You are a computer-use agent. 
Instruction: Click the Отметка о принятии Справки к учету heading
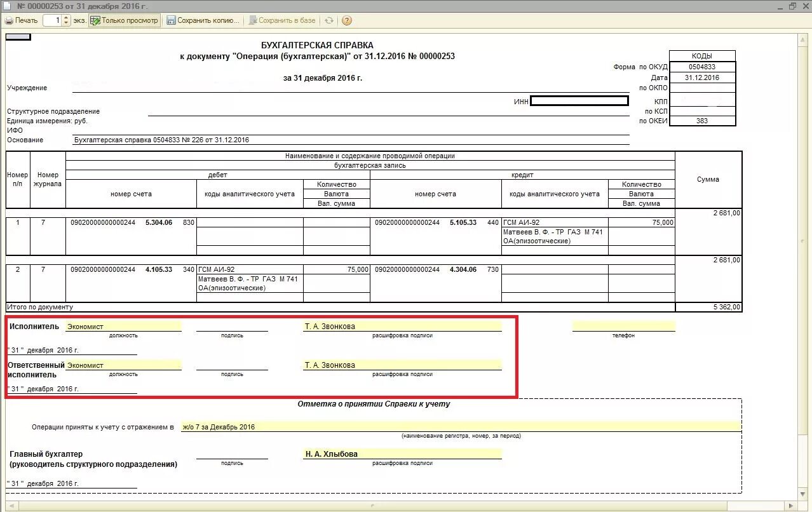pyautogui.click(x=374, y=404)
